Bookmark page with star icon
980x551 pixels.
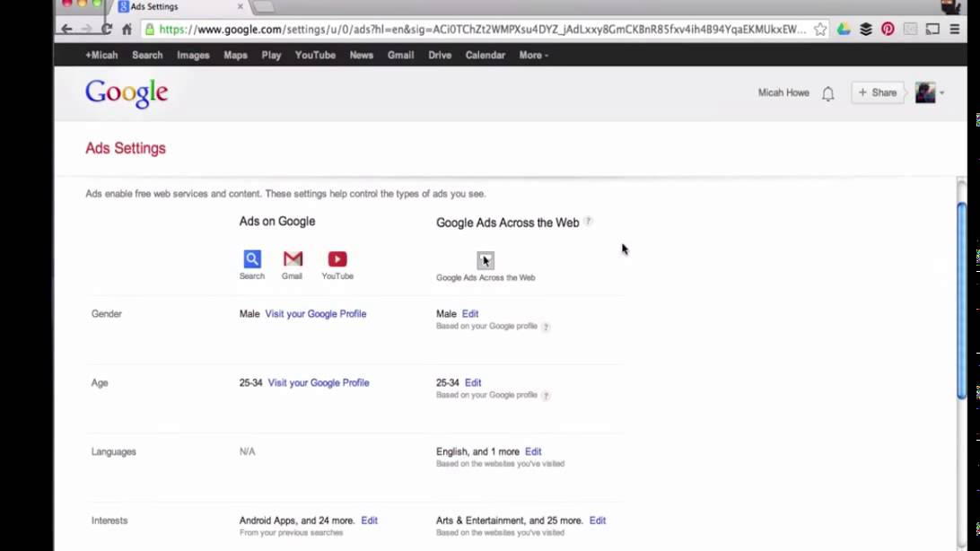820,29
